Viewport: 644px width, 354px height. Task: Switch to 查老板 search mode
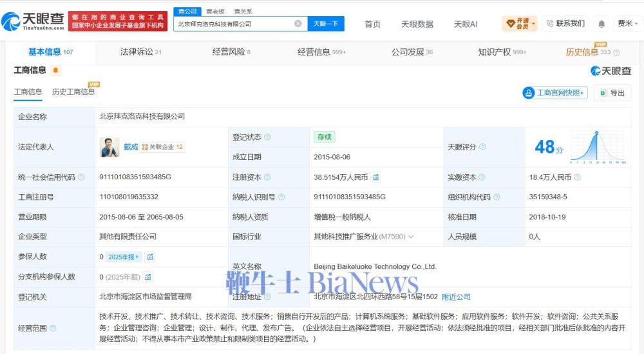click(215, 12)
